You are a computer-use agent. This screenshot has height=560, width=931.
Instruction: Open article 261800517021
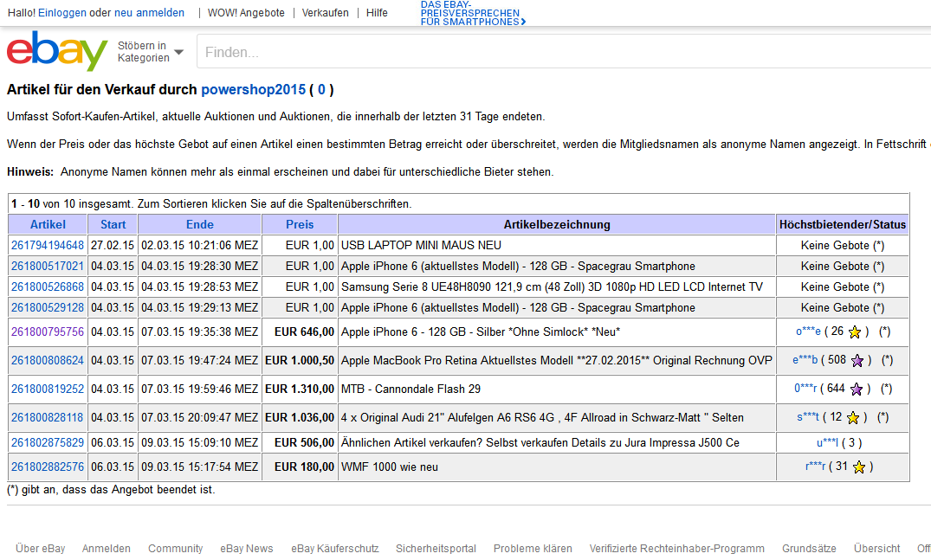tap(48, 266)
